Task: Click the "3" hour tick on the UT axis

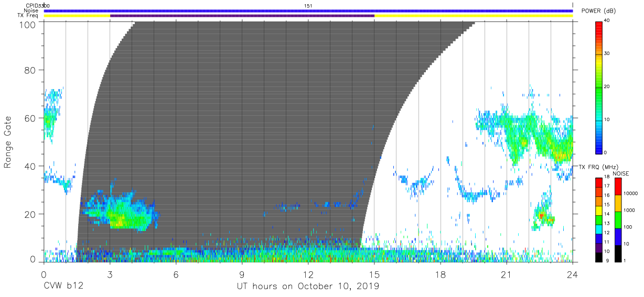Action: (110, 275)
